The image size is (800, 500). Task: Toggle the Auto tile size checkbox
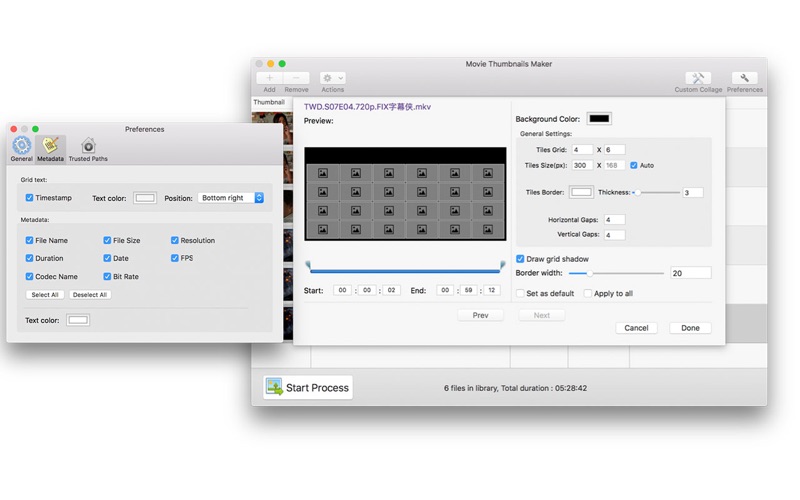pyautogui.click(x=634, y=165)
